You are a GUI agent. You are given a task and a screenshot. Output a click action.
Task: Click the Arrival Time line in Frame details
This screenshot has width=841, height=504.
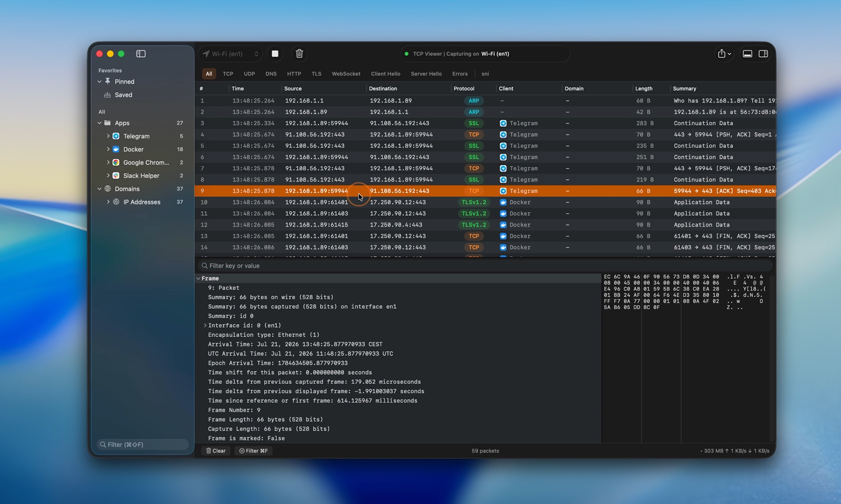(295, 344)
